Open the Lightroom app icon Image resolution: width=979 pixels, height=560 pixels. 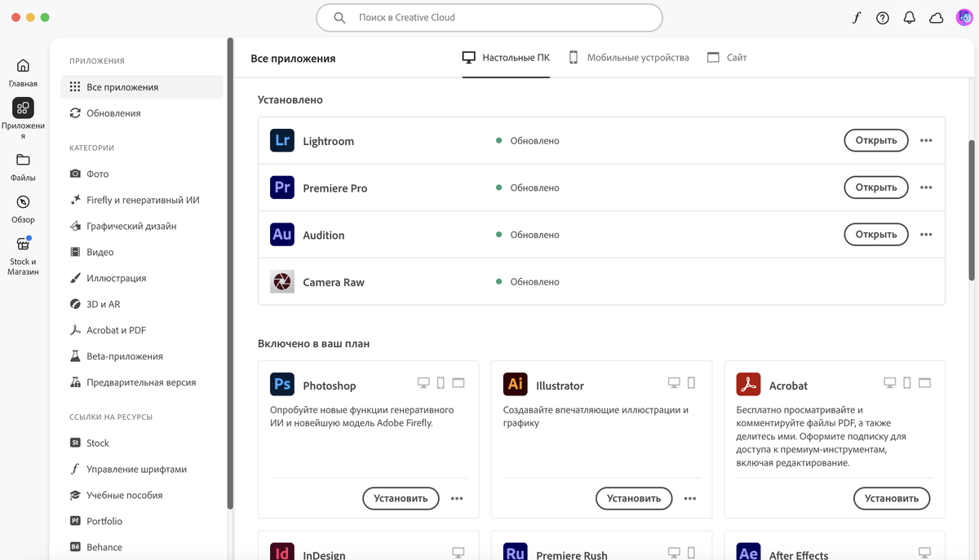click(x=281, y=140)
